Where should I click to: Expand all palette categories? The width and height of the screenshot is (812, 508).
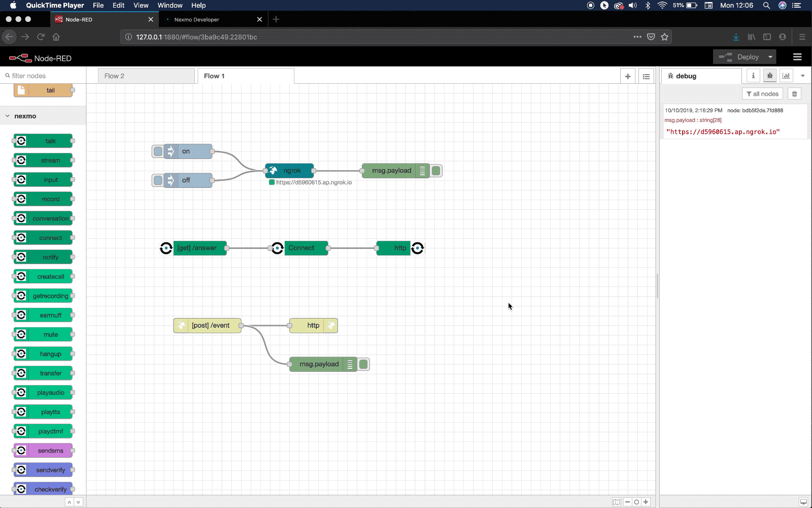(x=78, y=502)
